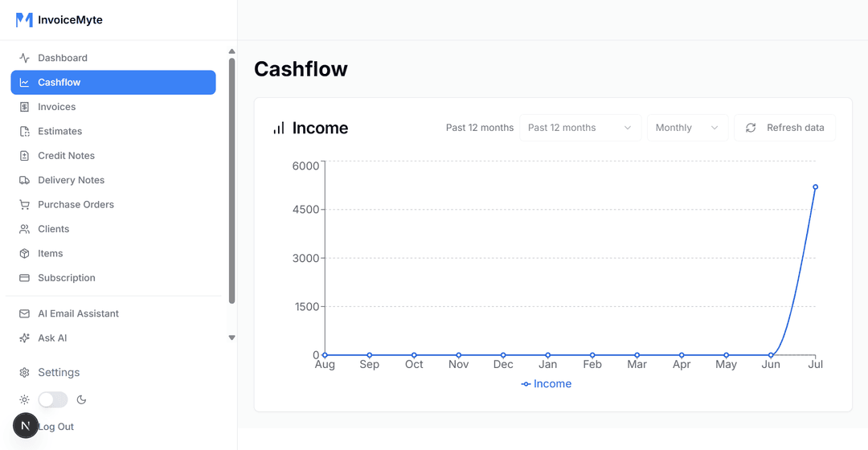The width and height of the screenshot is (868, 450).
Task: Open the Past 12 months range dropdown
Action: tap(579, 128)
